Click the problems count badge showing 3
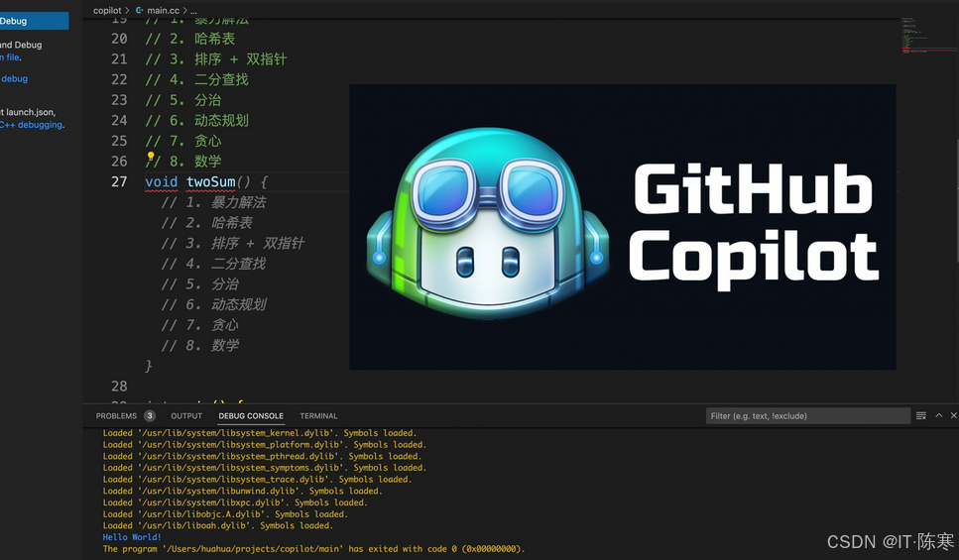Image resolution: width=959 pixels, height=560 pixels. click(x=149, y=415)
